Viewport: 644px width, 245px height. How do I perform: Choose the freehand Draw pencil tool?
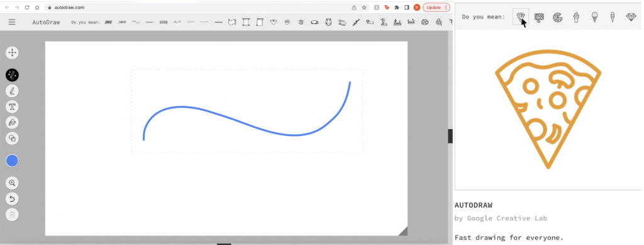click(x=13, y=91)
